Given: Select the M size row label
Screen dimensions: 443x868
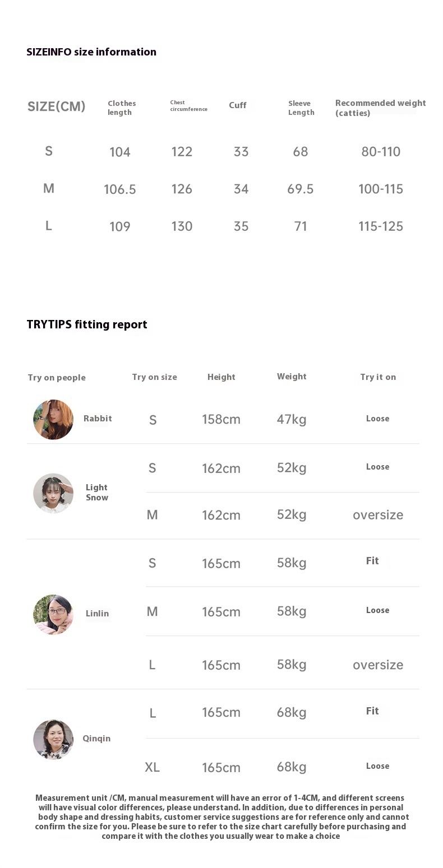Looking at the screenshot, I should click(x=49, y=188).
